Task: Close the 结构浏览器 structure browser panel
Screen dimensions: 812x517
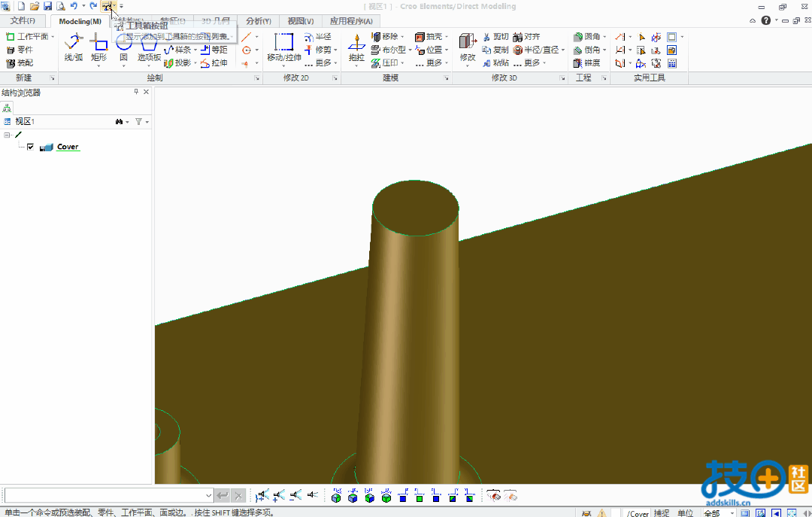Action: click(146, 92)
